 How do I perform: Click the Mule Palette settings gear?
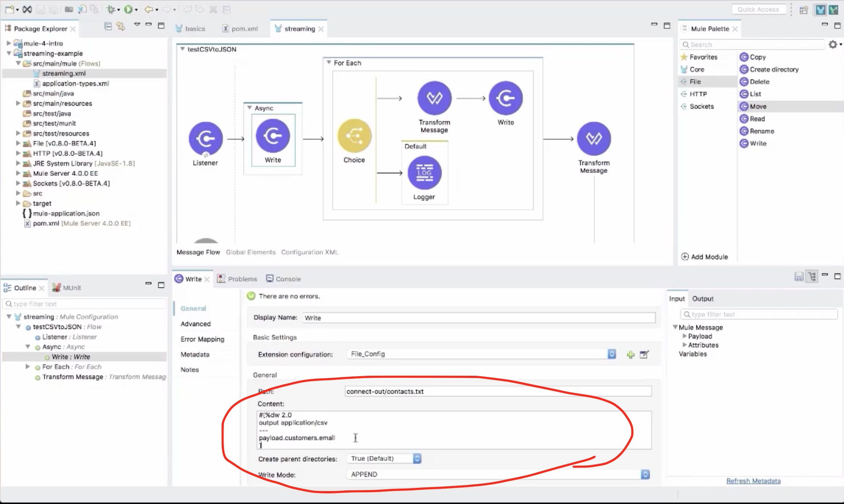pyautogui.click(x=833, y=44)
